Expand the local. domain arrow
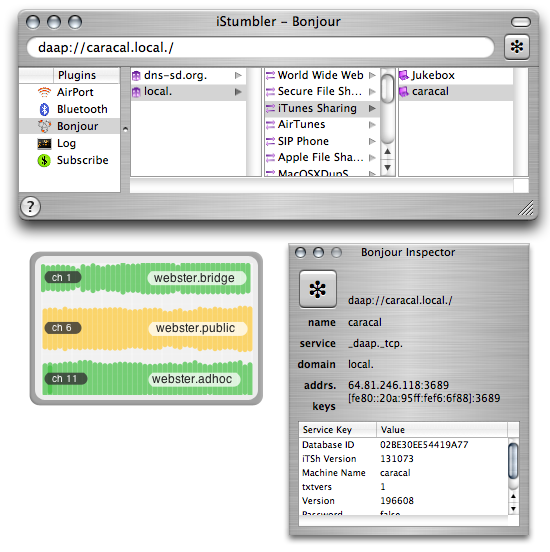This screenshot has width=550, height=552. pos(238,92)
